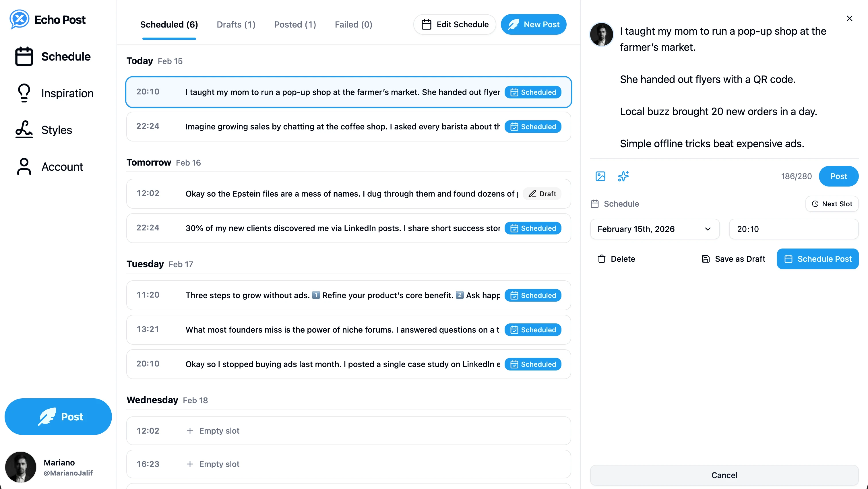The height and width of the screenshot is (489, 868).
Task: Save the post as draft
Action: coord(733,259)
